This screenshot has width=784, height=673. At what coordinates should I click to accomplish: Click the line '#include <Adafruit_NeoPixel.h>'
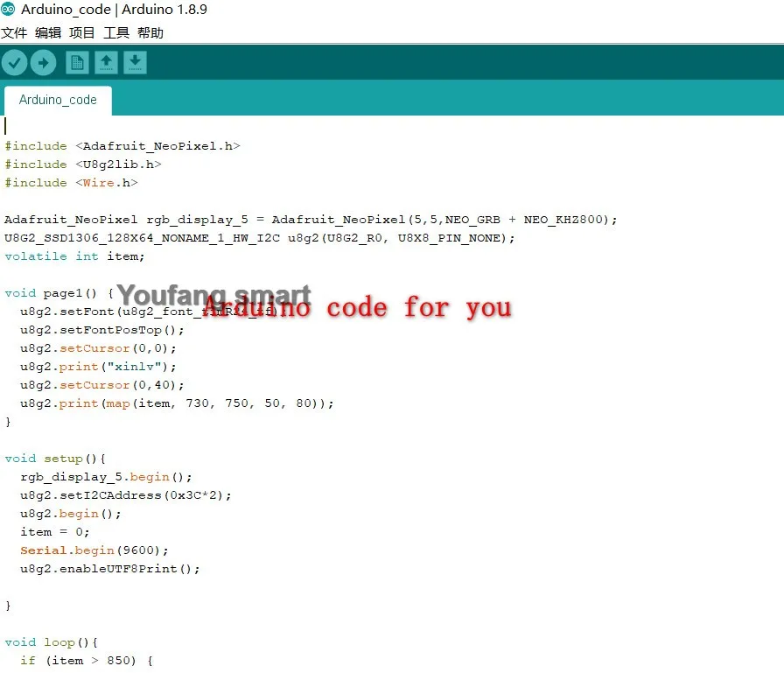click(x=122, y=146)
